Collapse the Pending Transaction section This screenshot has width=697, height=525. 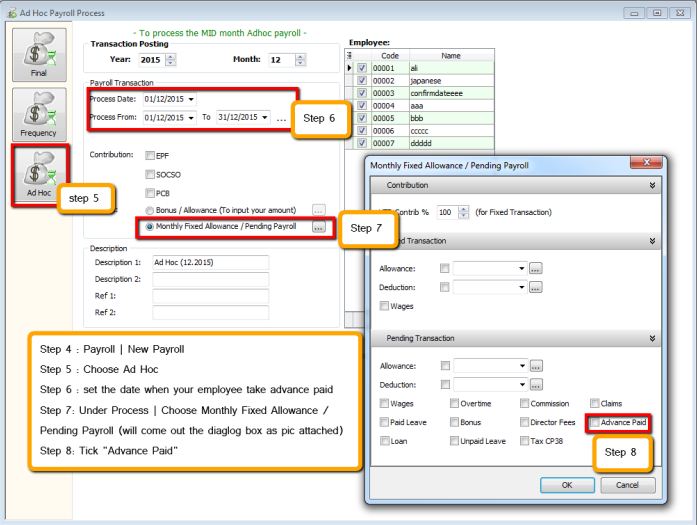[x=653, y=339]
